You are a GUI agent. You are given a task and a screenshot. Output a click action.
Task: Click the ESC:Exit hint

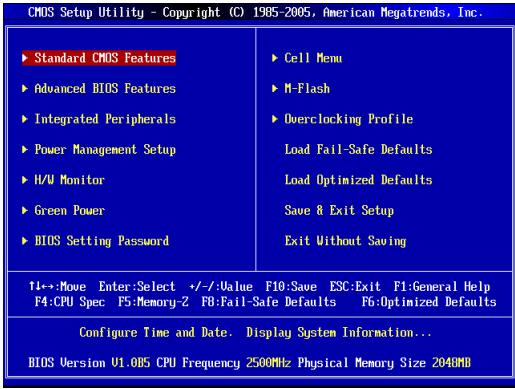point(355,287)
